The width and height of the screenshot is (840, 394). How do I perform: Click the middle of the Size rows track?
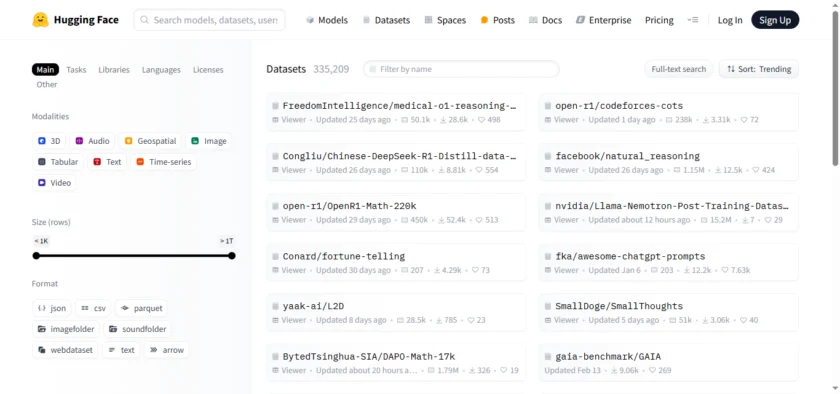[134, 256]
